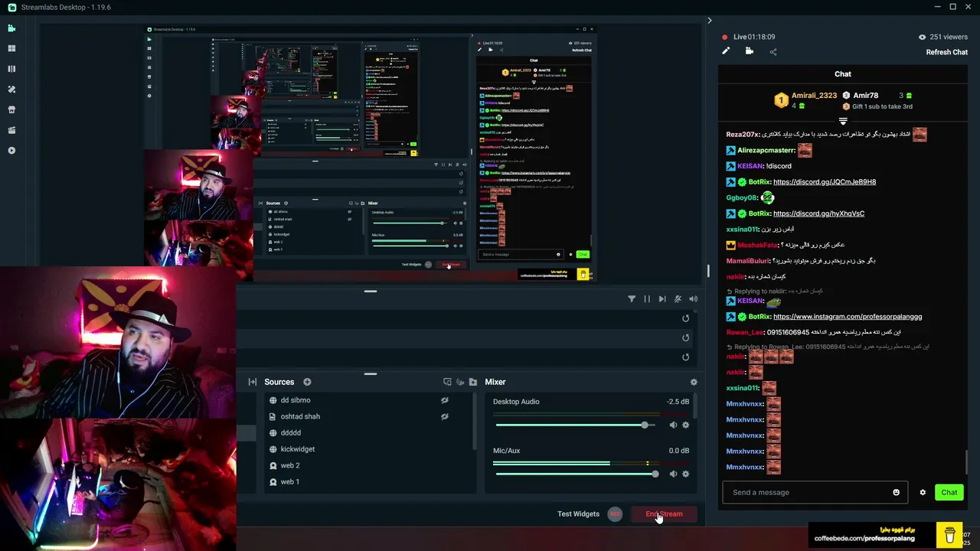Open the instagram.com/professorpalangg link
This screenshot has width=980, height=551.
pyautogui.click(x=848, y=317)
